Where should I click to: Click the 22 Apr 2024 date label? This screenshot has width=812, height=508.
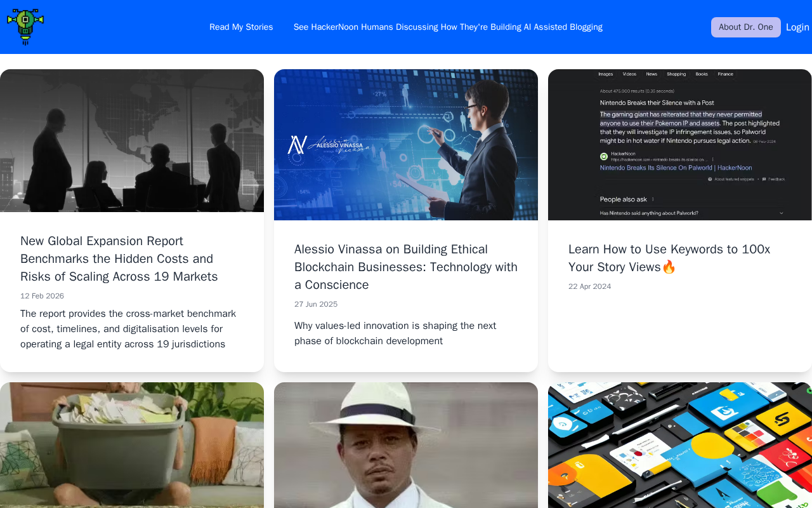590,287
